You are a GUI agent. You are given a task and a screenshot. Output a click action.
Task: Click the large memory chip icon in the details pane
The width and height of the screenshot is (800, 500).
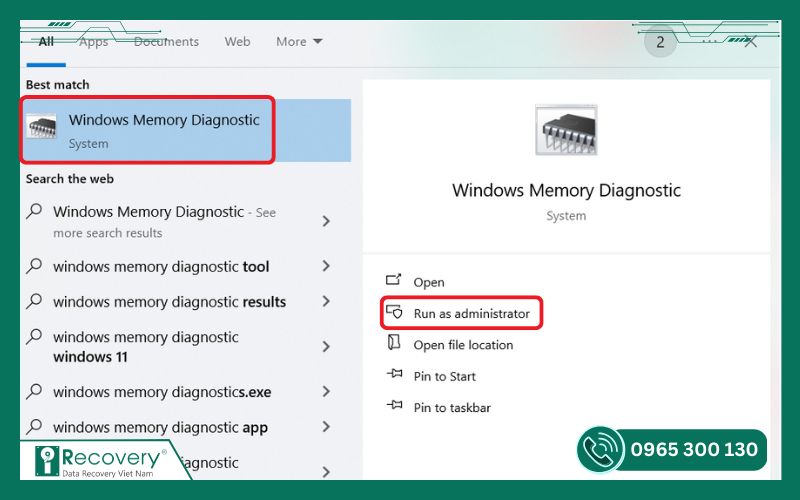[x=566, y=130]
